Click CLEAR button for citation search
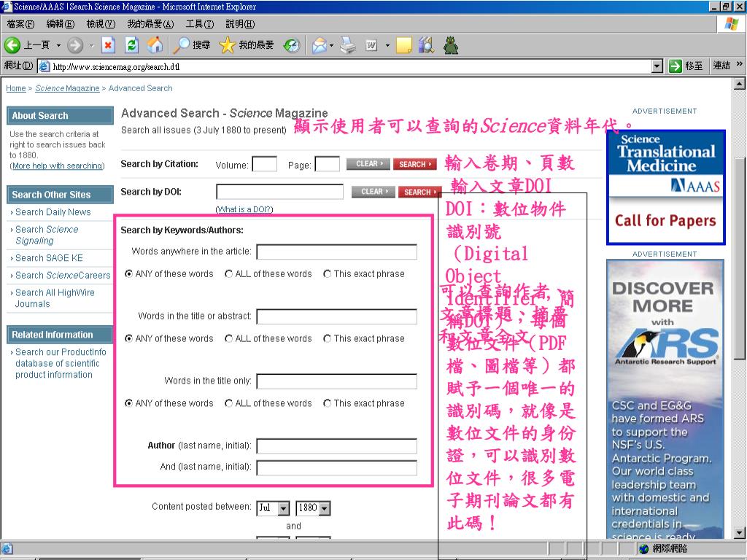The height and width of the screenshot is (560, 747). 368,164
